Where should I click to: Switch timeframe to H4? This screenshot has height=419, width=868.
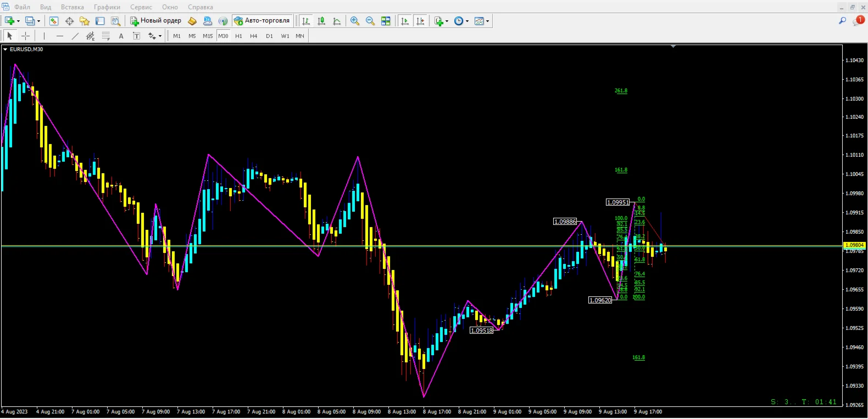coord(254,36)
